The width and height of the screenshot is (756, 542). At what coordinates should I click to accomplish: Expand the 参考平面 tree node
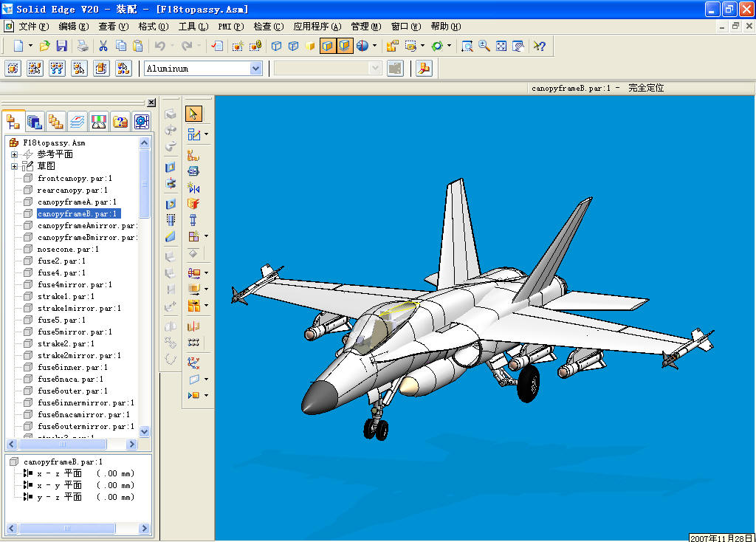point(15,154)
